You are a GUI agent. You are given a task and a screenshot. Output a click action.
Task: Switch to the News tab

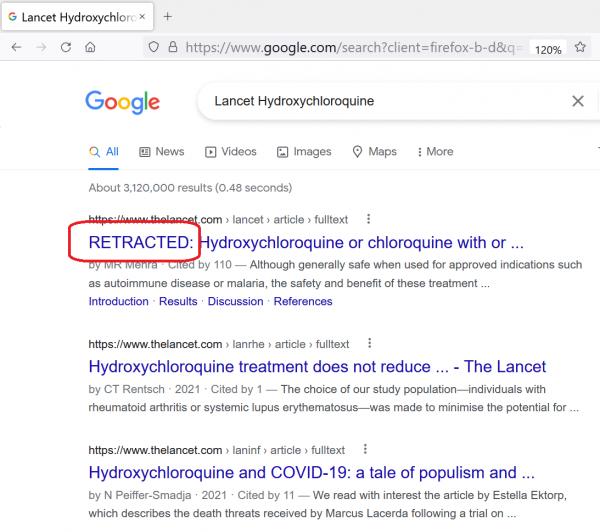coord(161,152)
